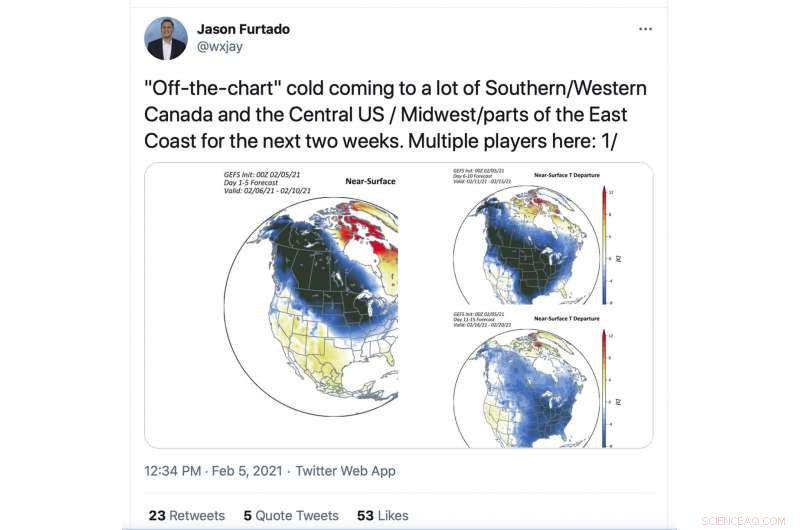View the 23 Retweets list
Screen dimensions: 800x530
(187, 515)
